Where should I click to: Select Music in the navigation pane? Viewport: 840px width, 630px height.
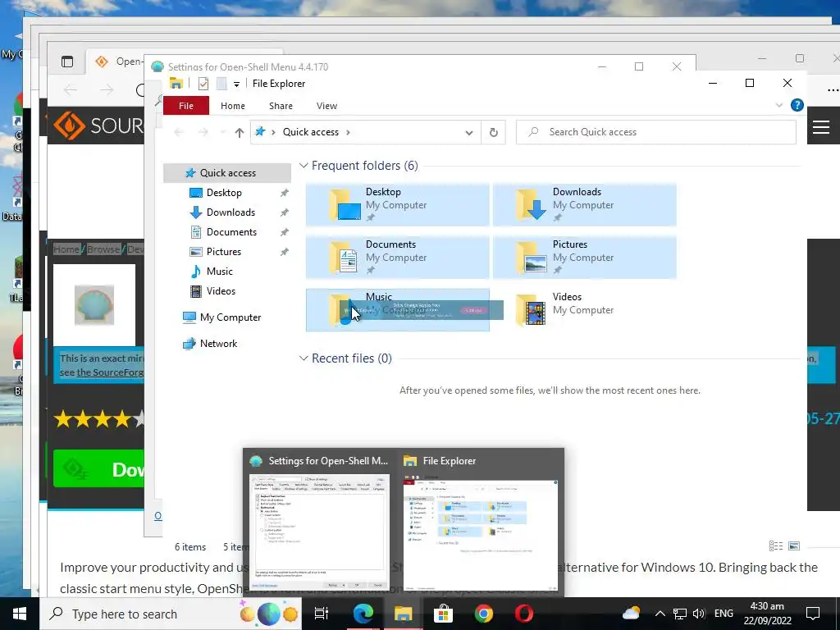(219, 272)
